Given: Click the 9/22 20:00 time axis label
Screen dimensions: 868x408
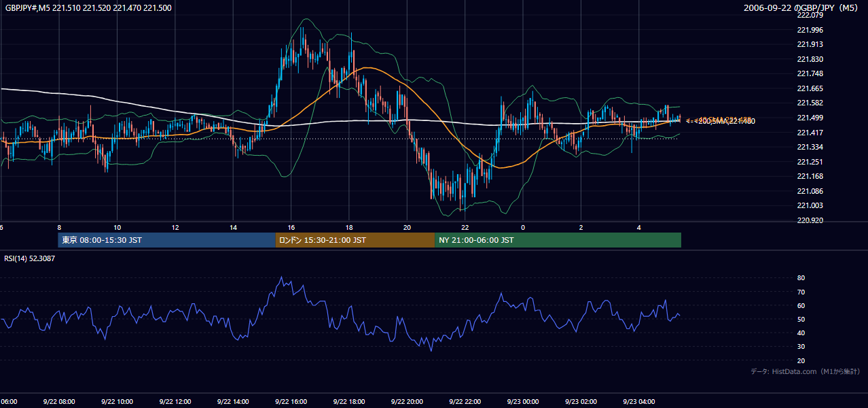Looking at the screenshot, I should 407,402.
